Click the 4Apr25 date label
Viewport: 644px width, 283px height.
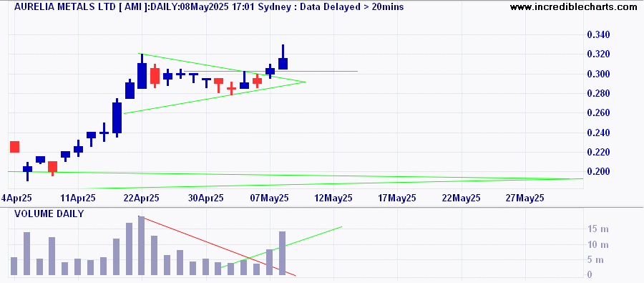point(16,198)
